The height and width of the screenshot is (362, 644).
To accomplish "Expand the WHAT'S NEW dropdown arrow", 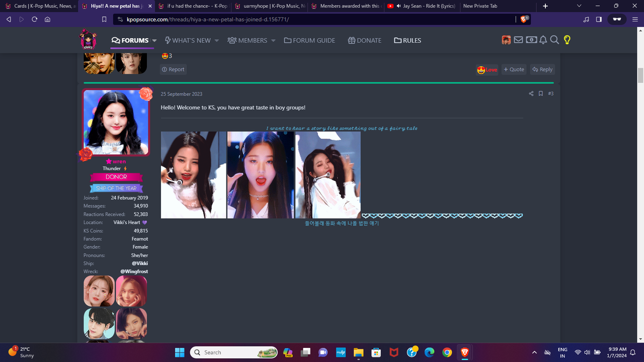I will click(x=217, y=40).
